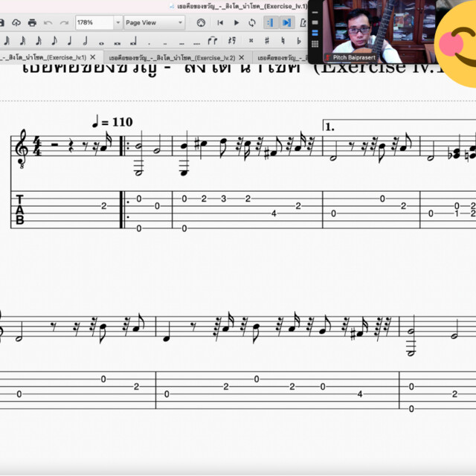Viewport: 476px width, 476px height.
Task: Select the double sharp accidental
Action: coord(251,40)
